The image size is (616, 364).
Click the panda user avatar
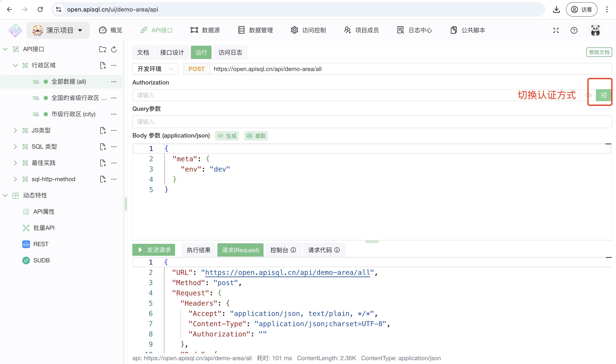tap(595, 30)
